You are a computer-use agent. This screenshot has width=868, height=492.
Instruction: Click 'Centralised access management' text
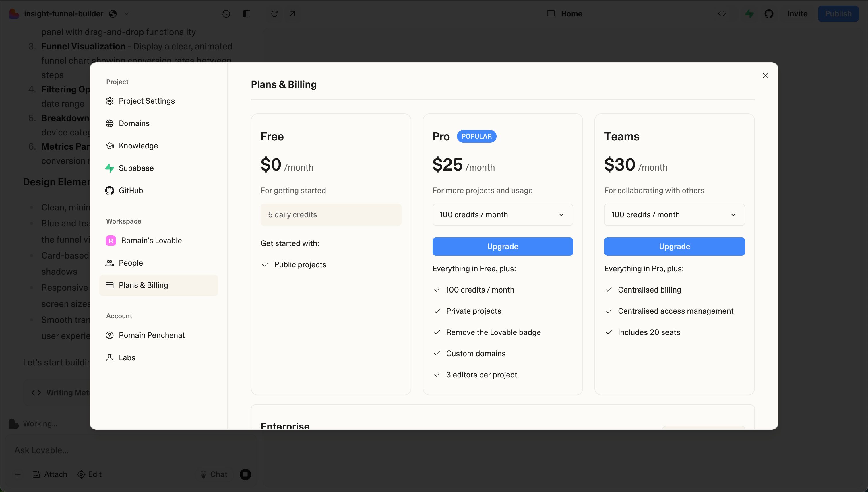click(x=675, y=311)
